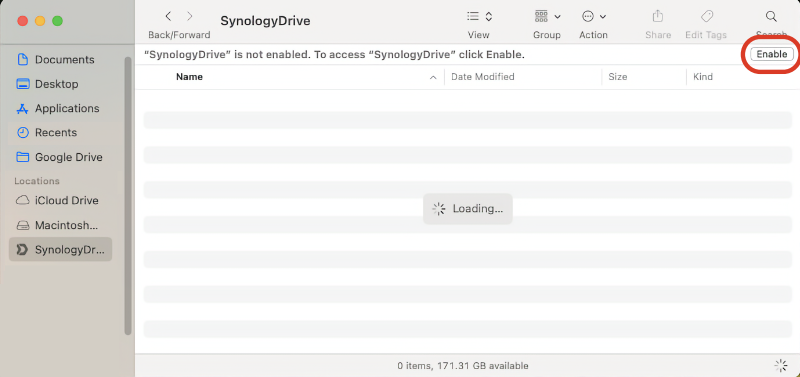Image resolution: width=800 pixels, height=377 pixels.
Task: Sort by the Kind column header
Action: [703, 77]
